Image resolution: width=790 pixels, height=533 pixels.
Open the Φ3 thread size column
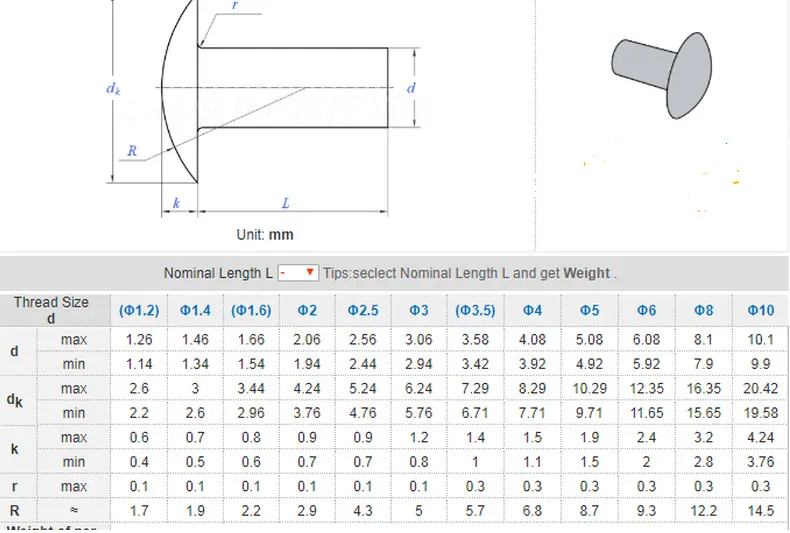tap(419, 310)
